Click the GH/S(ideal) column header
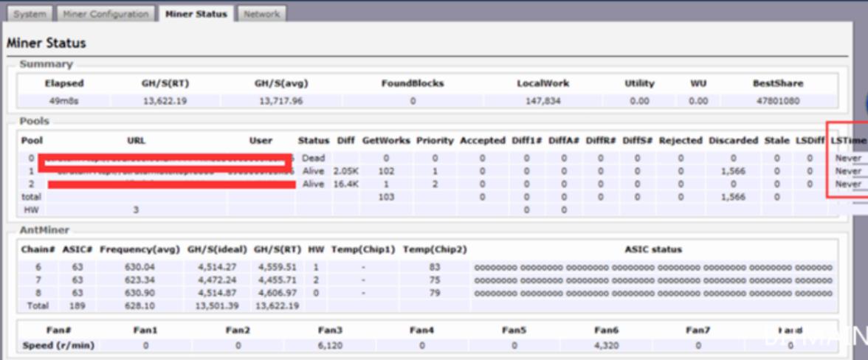This screenshot has height=360, width=868. coord(217,249)
